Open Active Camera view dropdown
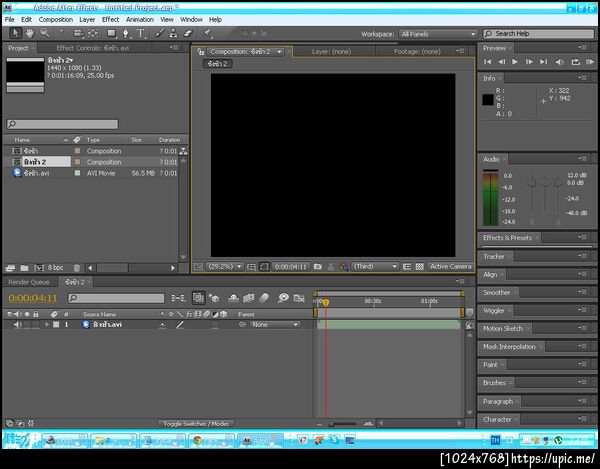This screenshot has height=469, width=600. 451,267
